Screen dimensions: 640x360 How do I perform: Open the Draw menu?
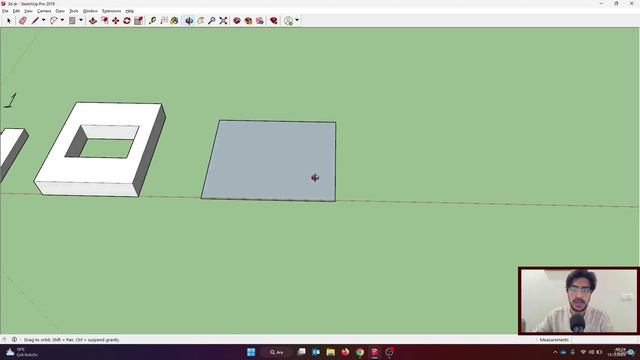click(x=60, y=11)
